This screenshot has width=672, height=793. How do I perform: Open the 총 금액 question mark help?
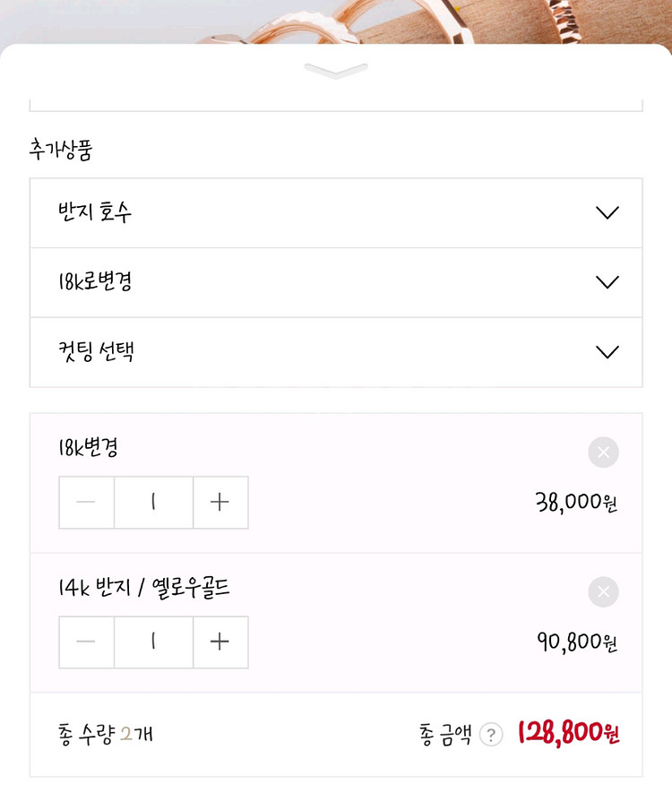[x=491, y=736]
